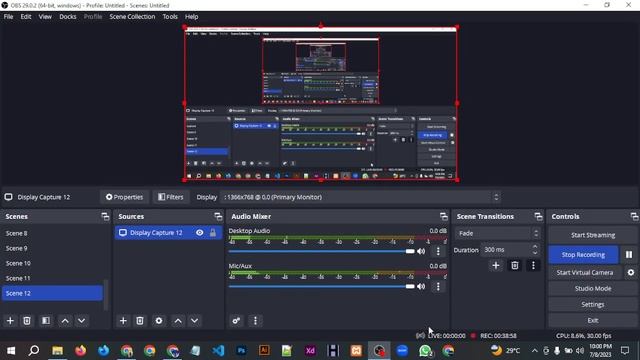Image resolution: width=640 pixels, height=360 pixels.
Task: Click Exit button in Controls
Action: tap(593, 320)
